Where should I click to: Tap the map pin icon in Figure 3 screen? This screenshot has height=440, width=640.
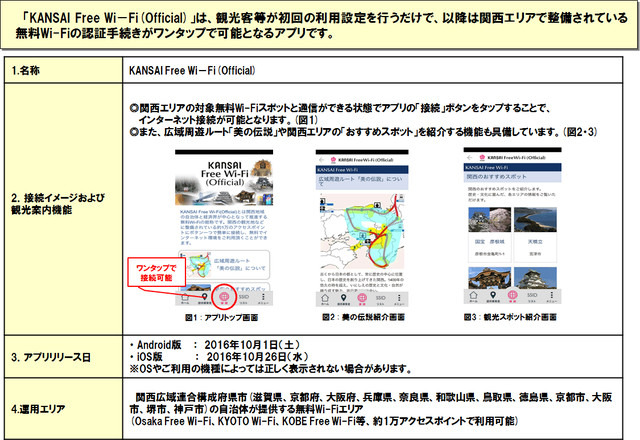(493, 296)
